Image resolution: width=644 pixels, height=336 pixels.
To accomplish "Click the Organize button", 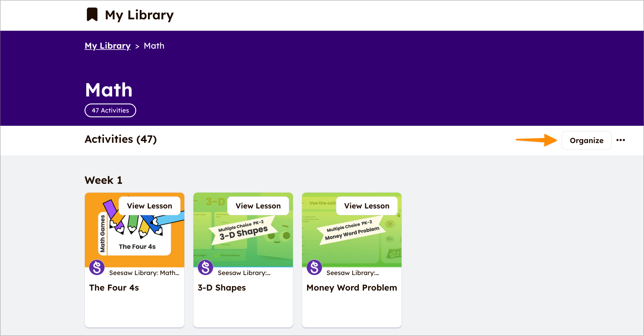I will tap(586, 140).
